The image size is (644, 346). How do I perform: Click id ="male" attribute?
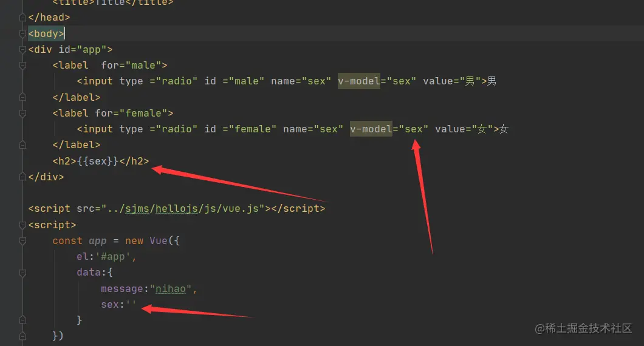tap(235, 81)
